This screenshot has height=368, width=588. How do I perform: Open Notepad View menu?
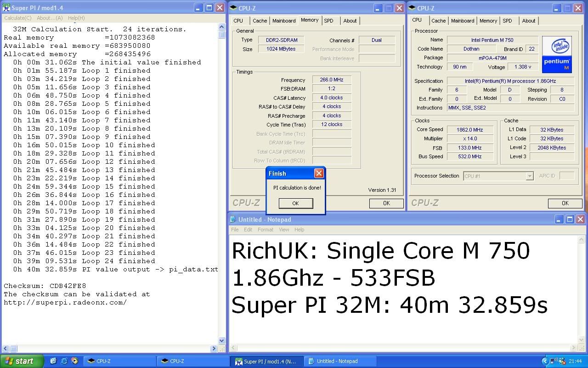(284, 230)
